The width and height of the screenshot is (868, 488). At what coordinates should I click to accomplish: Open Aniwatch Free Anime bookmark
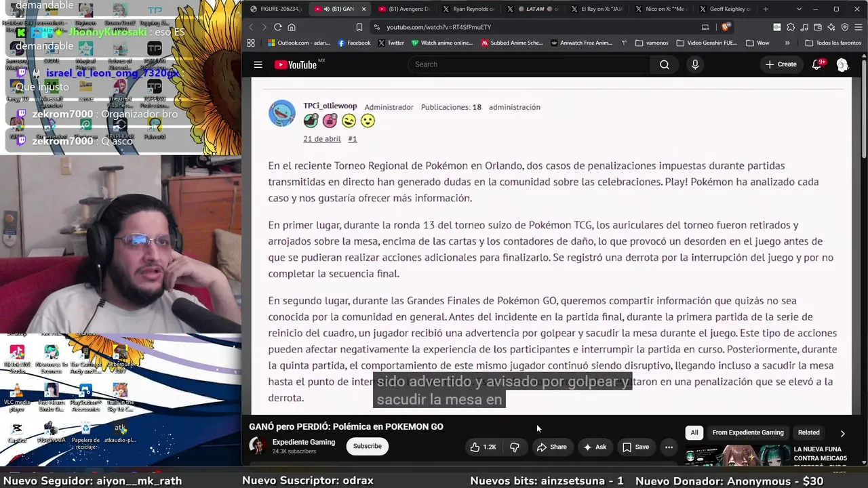point(582,43)
